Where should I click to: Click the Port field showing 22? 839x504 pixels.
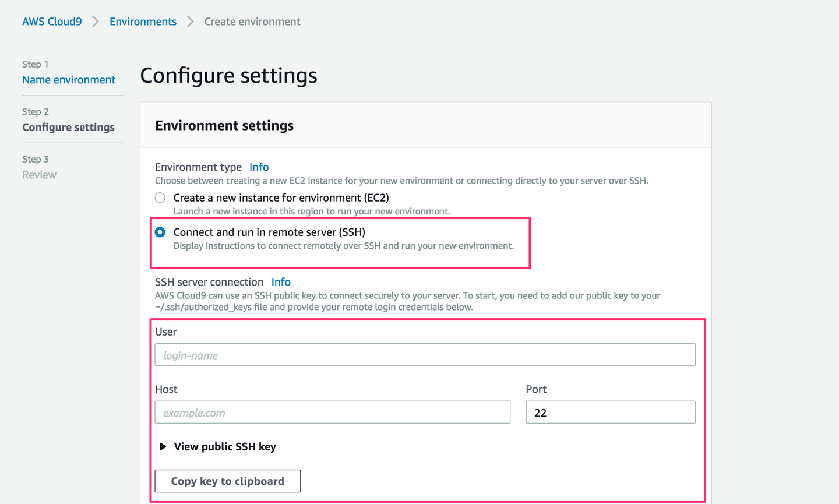(610, 413)
